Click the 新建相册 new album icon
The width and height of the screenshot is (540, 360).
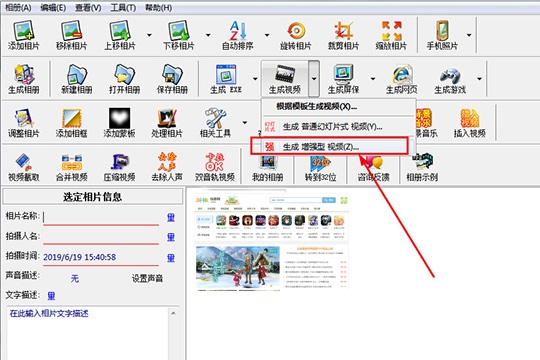click(76, 79)
